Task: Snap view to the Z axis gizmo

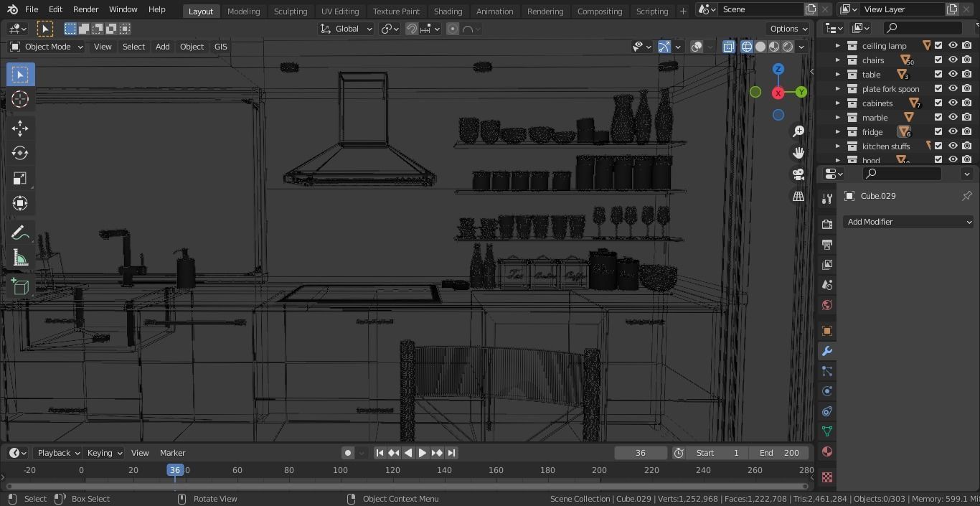Action: 778,69
